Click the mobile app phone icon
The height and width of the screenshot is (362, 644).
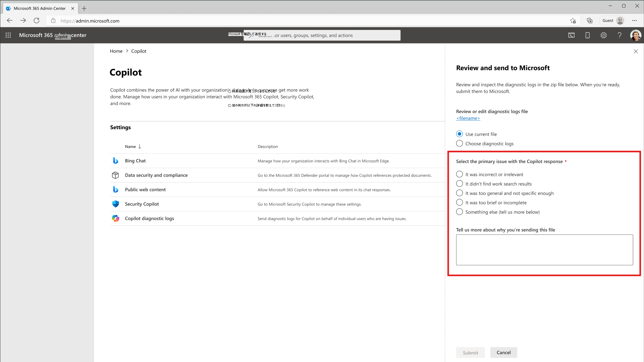click(x=587, y=35)
